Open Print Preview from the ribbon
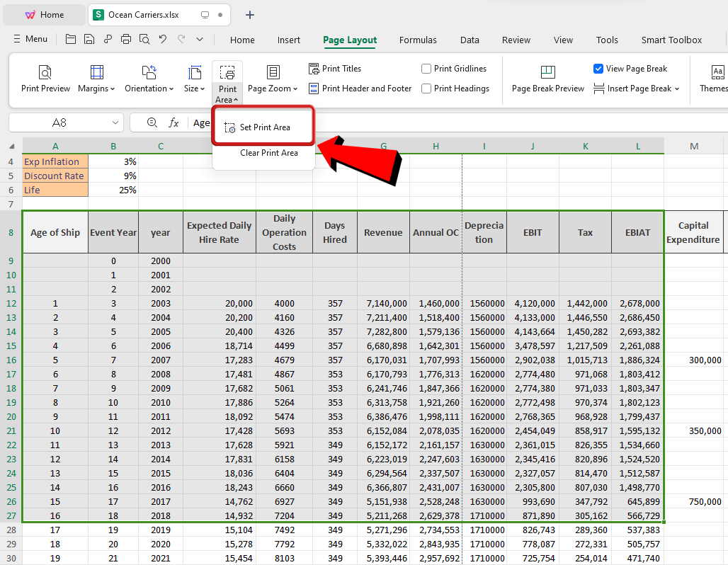 45,78
